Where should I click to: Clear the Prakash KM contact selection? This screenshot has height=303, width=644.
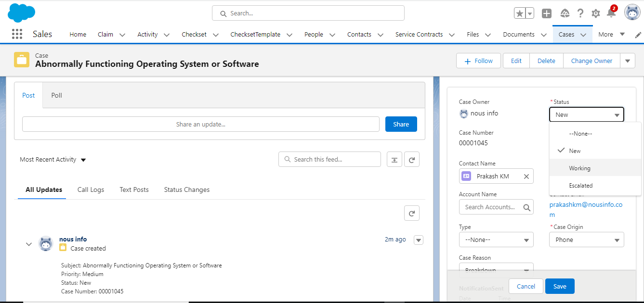click(x=526, y=177)
